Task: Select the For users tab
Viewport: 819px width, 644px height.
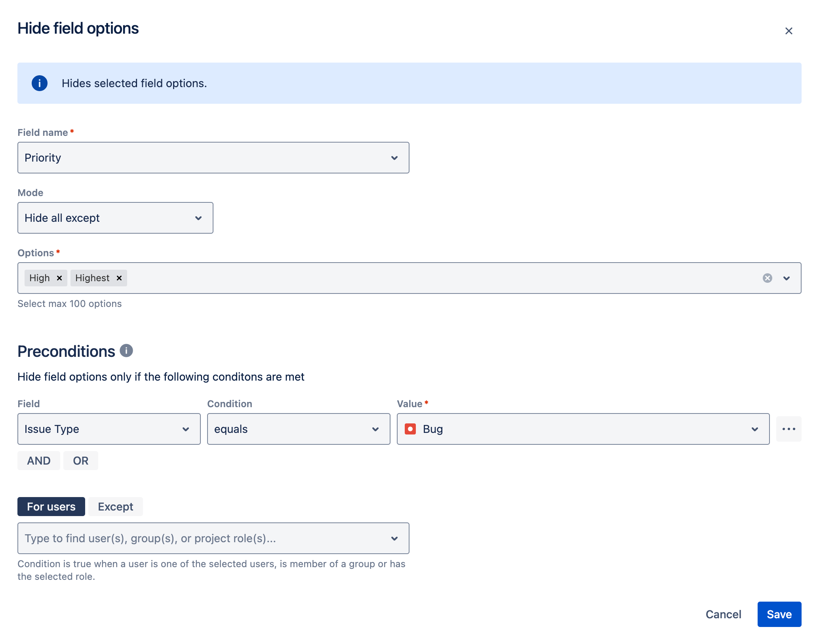Action: [51, 507]
